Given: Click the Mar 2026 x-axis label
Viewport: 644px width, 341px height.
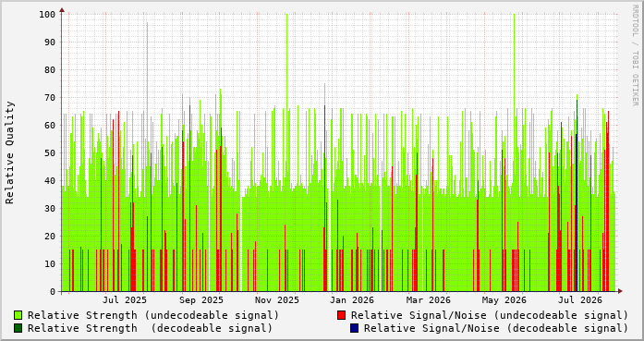Looking at the screenshot, I should [429, 300].
